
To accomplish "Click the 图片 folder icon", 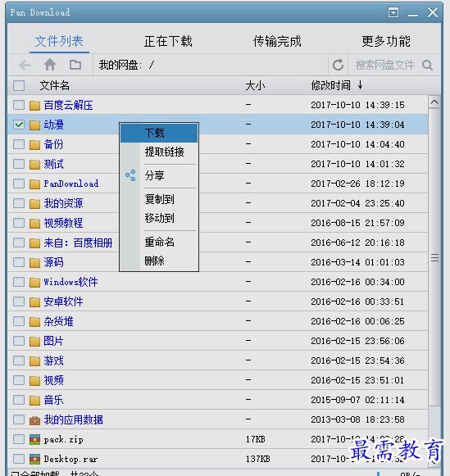I will 34,341.
